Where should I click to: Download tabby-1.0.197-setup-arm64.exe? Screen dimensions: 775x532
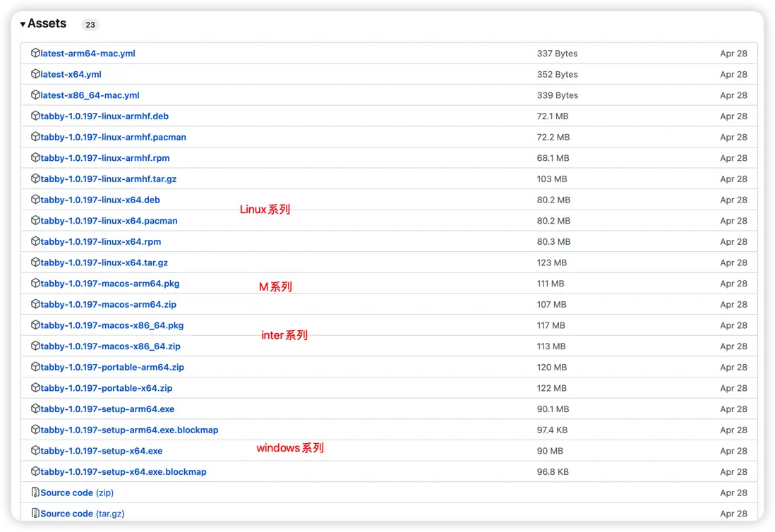[107, 409]
